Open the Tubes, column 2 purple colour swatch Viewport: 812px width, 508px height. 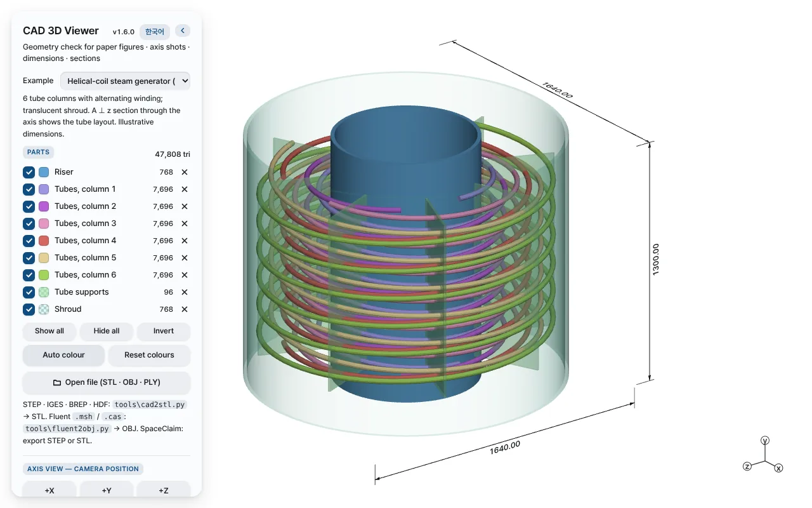44,206
